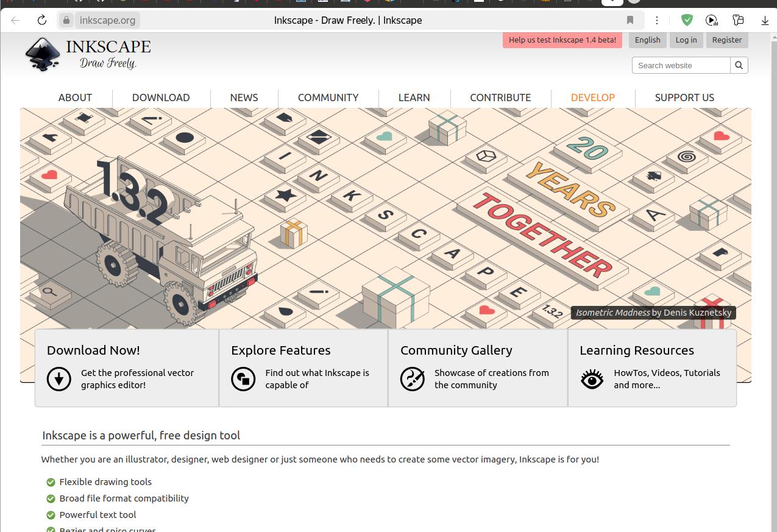Click the inkscape.org address field
Screen dimensions: 777x532
tap(107, 20)
